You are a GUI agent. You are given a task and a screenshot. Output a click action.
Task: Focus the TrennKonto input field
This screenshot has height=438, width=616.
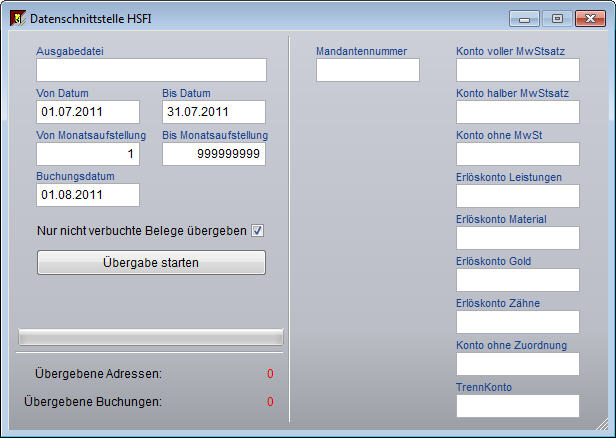click(x=518, y=406)
